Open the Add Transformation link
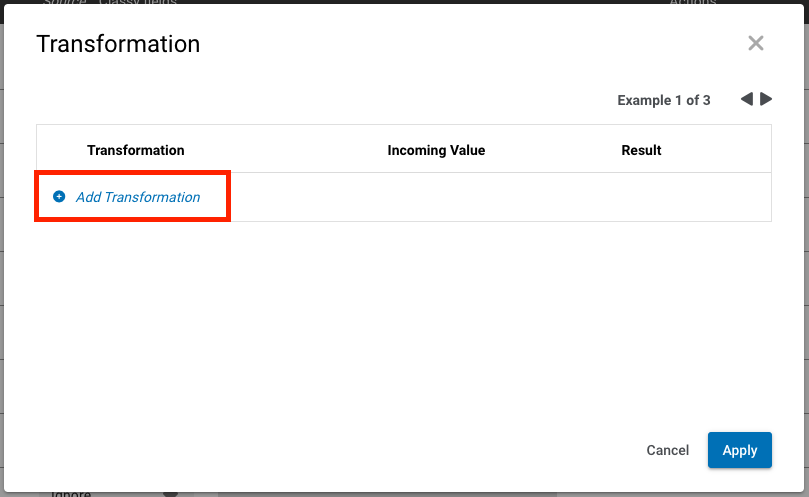 coord(138,197)
